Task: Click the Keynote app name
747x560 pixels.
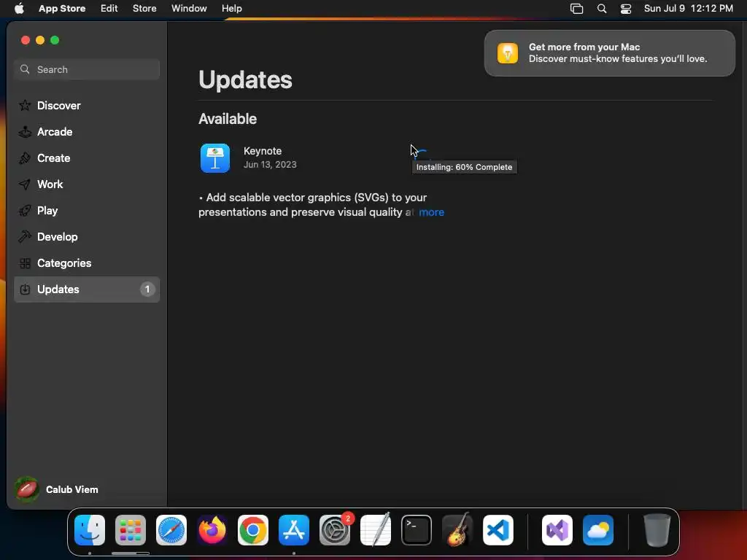Action: [263, 151]
